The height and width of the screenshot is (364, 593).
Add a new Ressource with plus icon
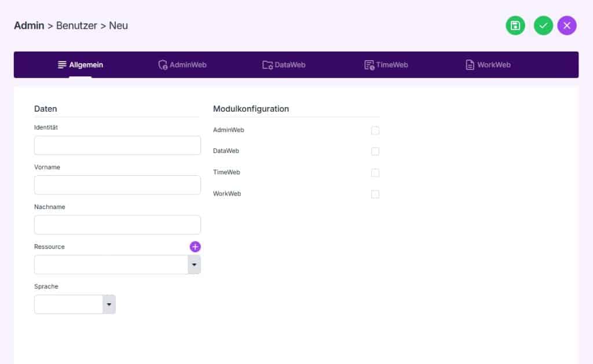coord(195,247)
